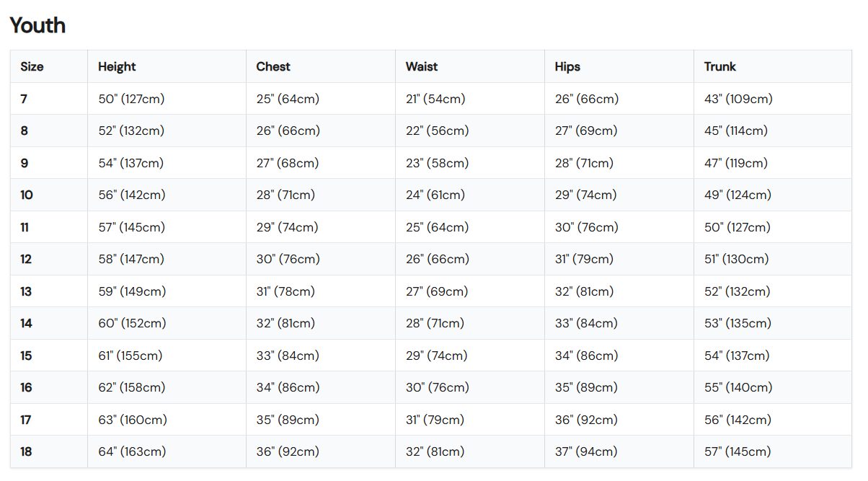Click size 10 row label
Image resolution: width=868 pixels, height=481 pixels.
coord(27,195)
